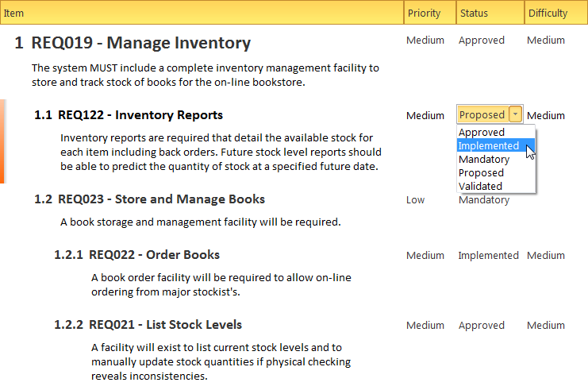
Task: Click the REQ122 Inventory Reports description text
Action: tap(221, 152)
